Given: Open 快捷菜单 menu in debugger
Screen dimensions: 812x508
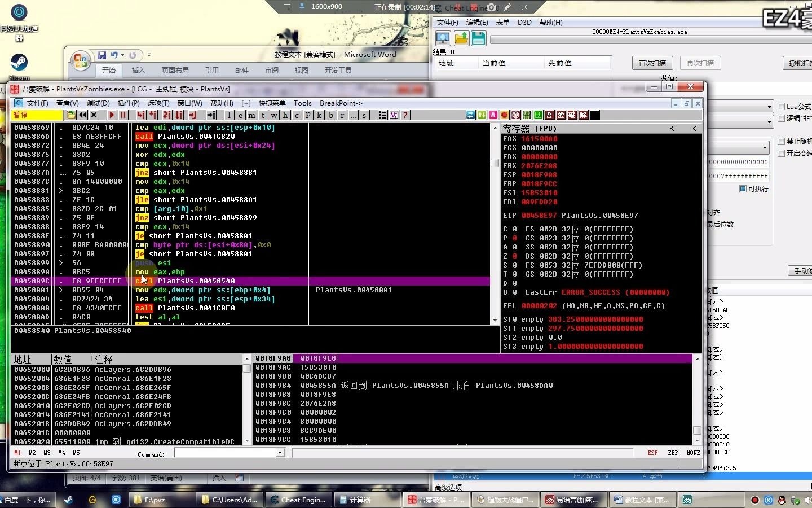Looking at the screenshot, I should 272,103.
